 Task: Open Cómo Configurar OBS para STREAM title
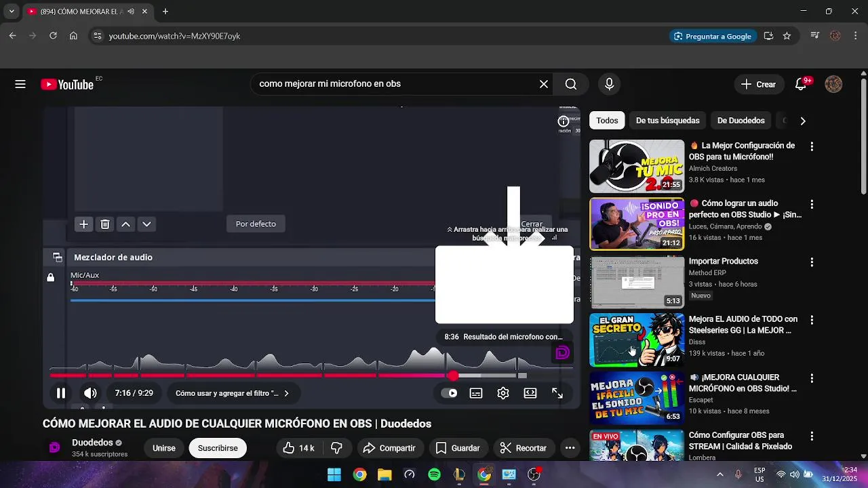pyautogui.click(x=741, y=441)
